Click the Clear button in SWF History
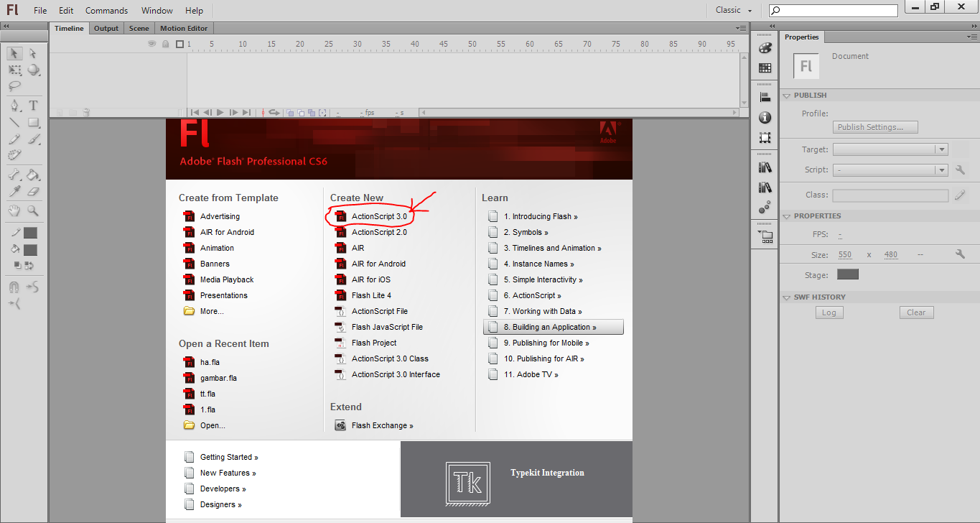The height and width of the screenshot is (523, 980). [916, 313]
